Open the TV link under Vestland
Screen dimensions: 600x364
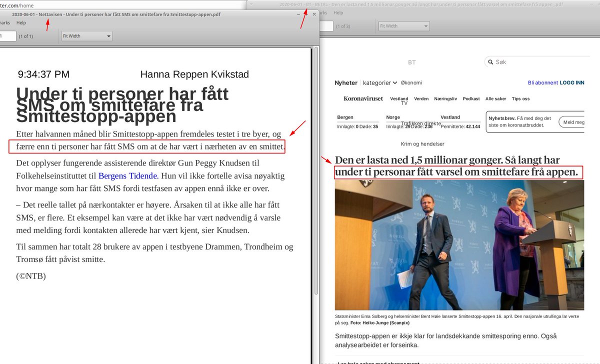[x=404, y=103]
